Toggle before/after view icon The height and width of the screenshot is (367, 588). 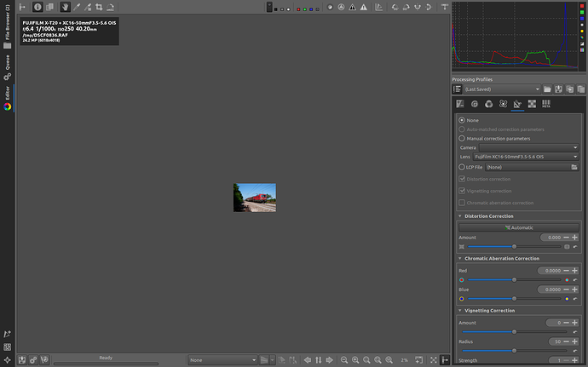49,7
